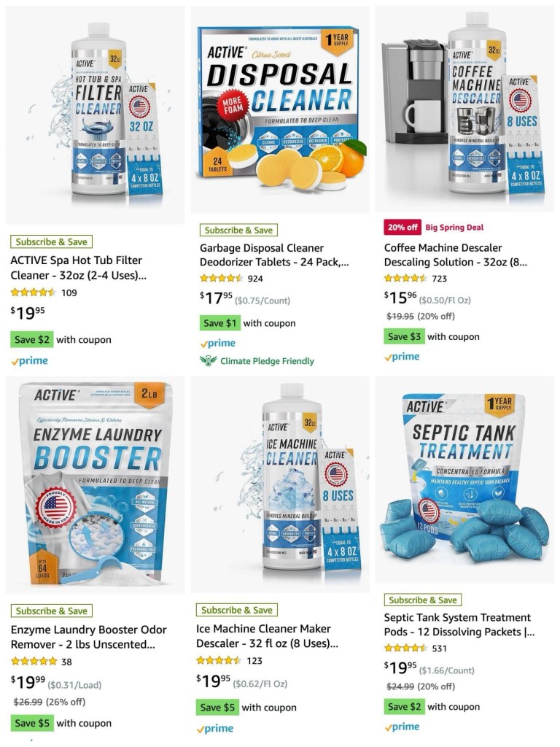Screen dimensions: 560x747
Task: Click the Save $5 coupon badge for Ice Machine Cleaner
Action: click(x=217, y=708)
